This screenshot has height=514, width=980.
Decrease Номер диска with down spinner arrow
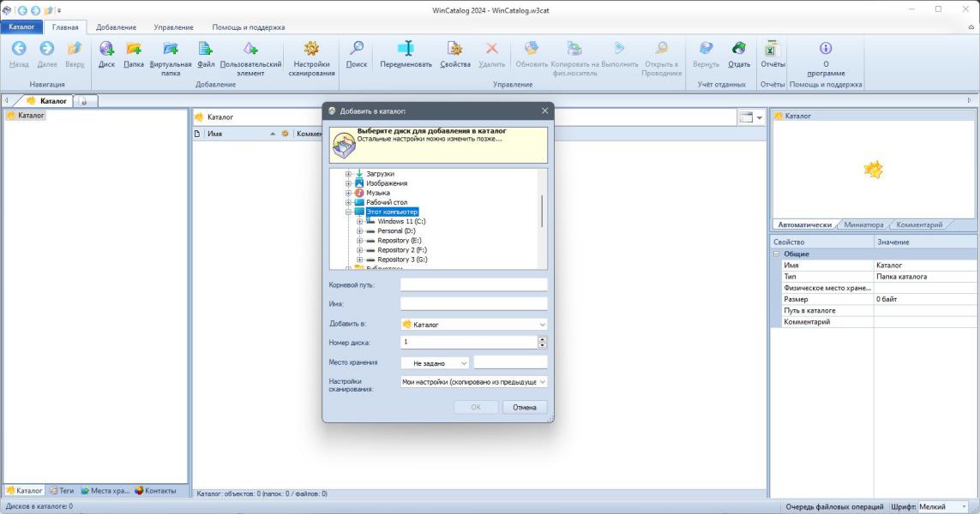coord(542,345)
